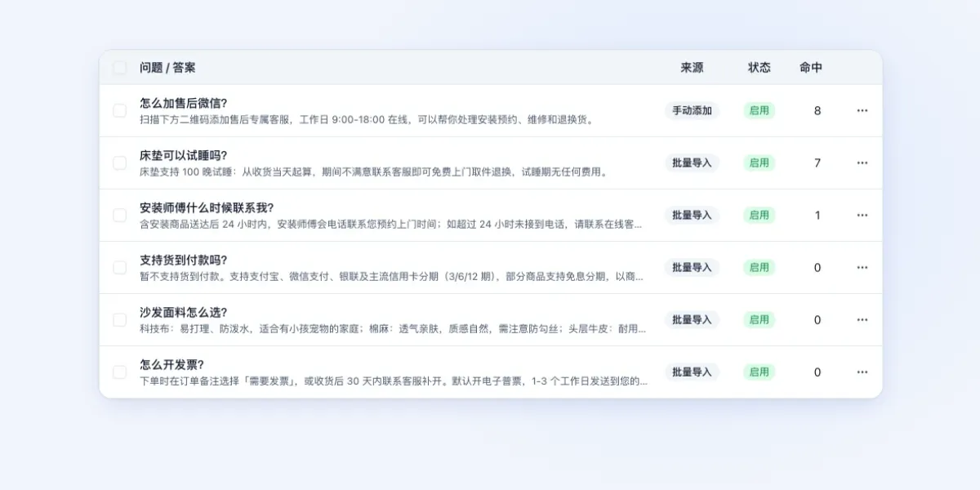Click 批量导入 tag in 沙发面料怎么选 row

tap(692, 319)
